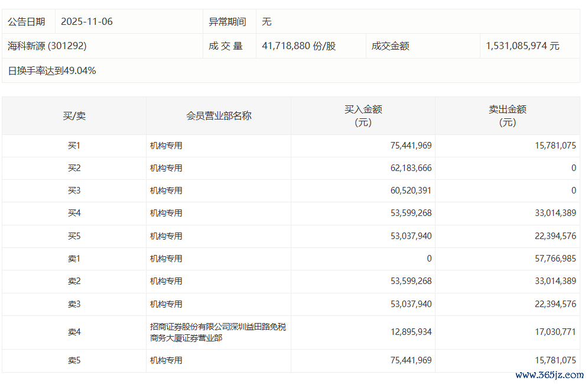
Task: Click 机构专用 in the 买5 row
Action: pyautogui.click(x=166, y=236)
